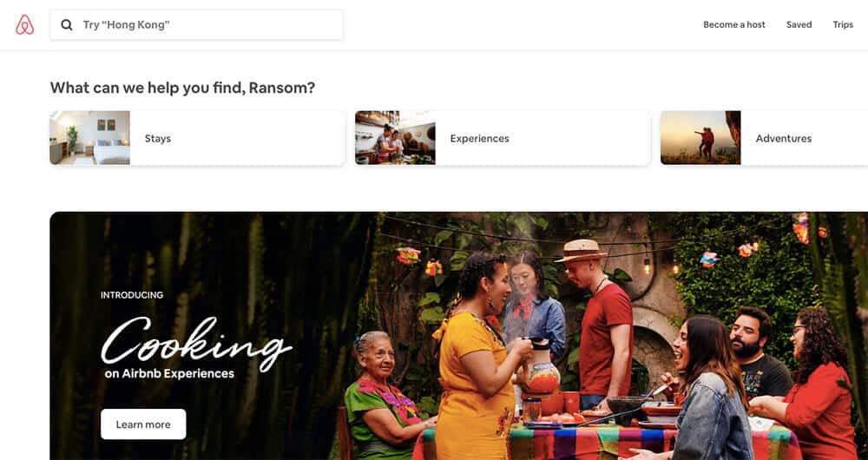Image resolution: width=868 pixels, height=460 pixels.
Task: Open the Saved menu item
Action: 799,25
